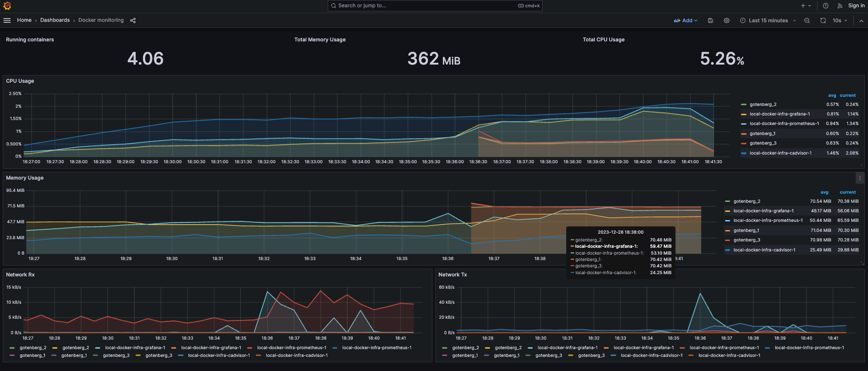Open dashboard settings gear
Viewport: 868px width, 371px height.
click(x=726, y=20)
